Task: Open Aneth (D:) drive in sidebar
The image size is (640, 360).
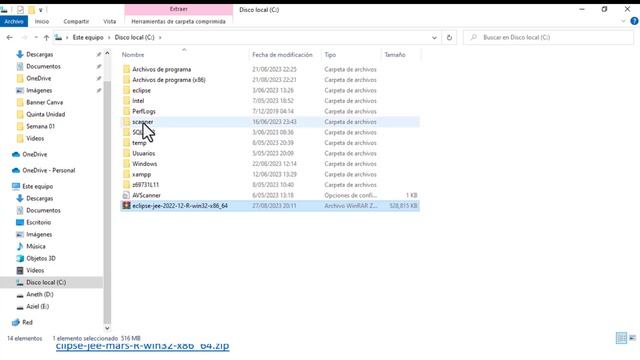Action: [40, 294]
